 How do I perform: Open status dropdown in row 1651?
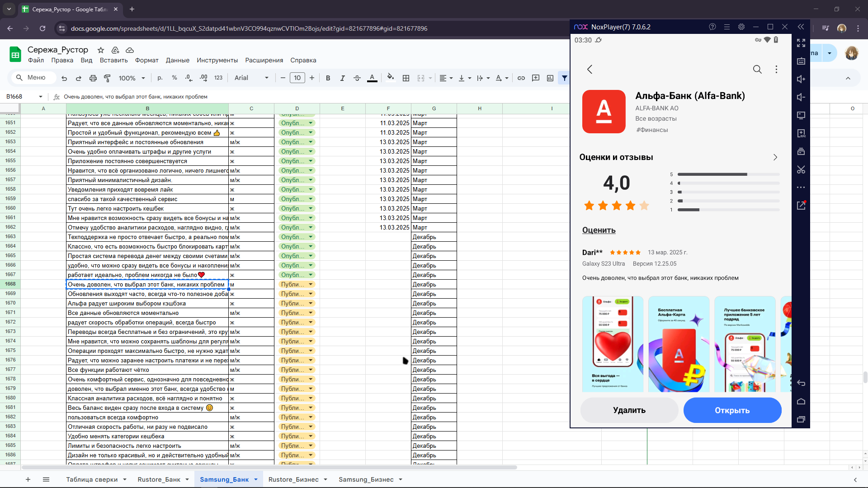pos(311,123)
